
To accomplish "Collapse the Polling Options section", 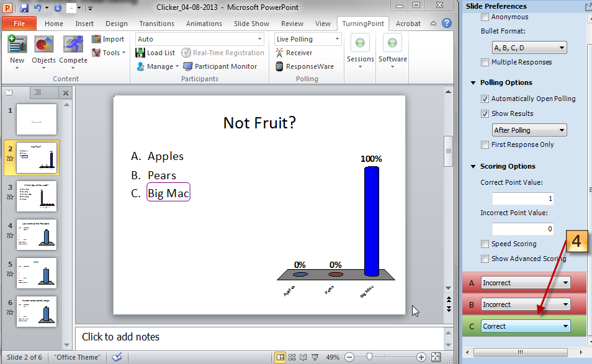I will coord(473,82).
